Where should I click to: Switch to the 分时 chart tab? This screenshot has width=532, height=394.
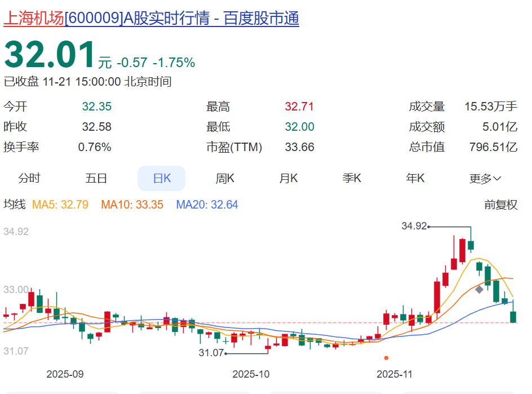click(x=29, y=178)
